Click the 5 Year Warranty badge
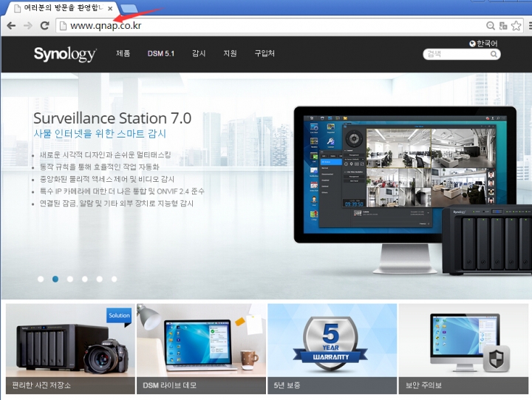Screen dimensions: 532x400 point(331,344)
